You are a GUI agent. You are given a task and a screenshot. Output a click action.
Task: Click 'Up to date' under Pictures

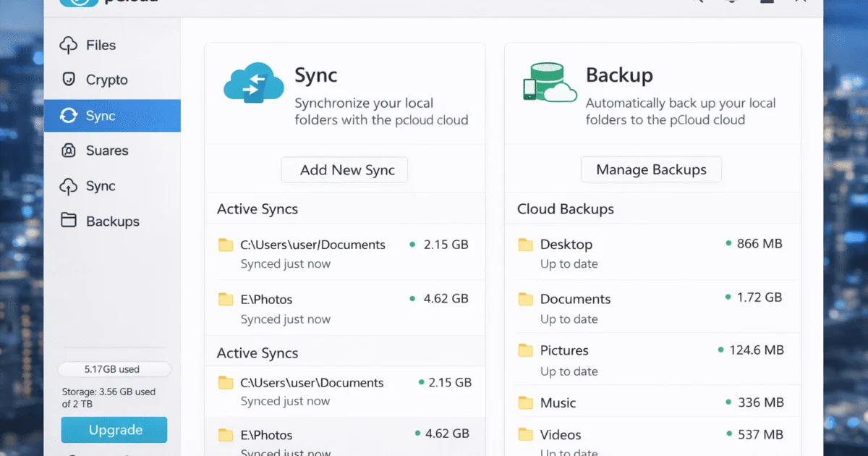tap(569, 371)
